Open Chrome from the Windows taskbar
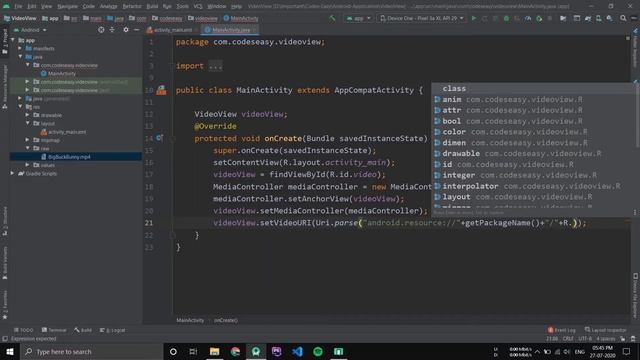640x360 pixels. (x=235, y=351)
